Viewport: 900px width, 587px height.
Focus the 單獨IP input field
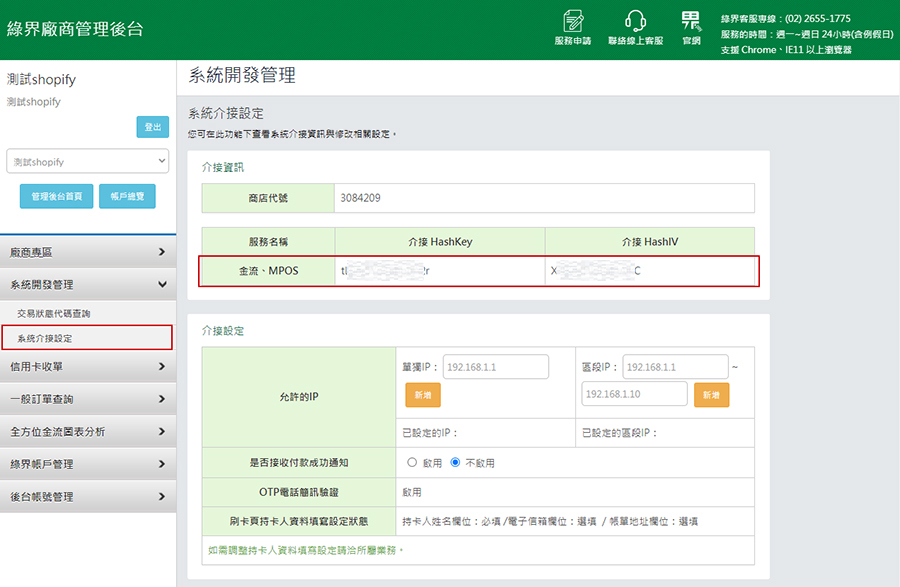click(x=495, y=367)
